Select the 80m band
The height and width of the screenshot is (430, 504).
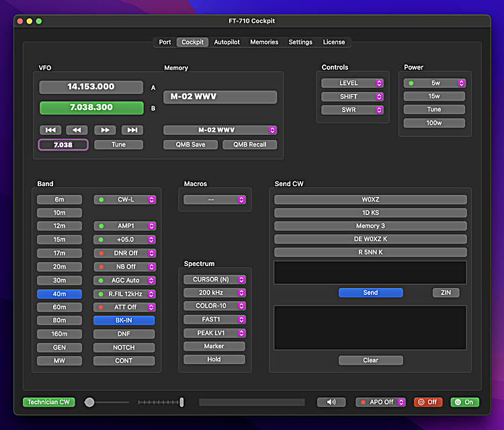tap(59, 320)
